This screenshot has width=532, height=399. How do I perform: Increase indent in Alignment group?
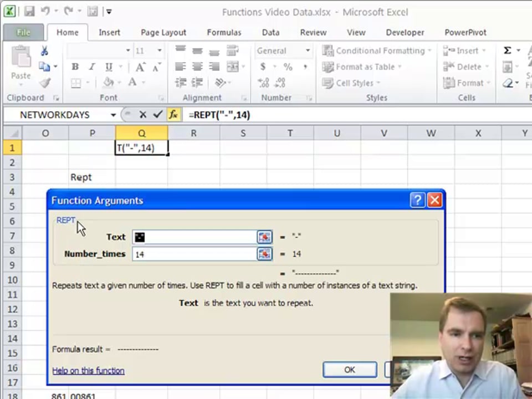tap(197, 83)
